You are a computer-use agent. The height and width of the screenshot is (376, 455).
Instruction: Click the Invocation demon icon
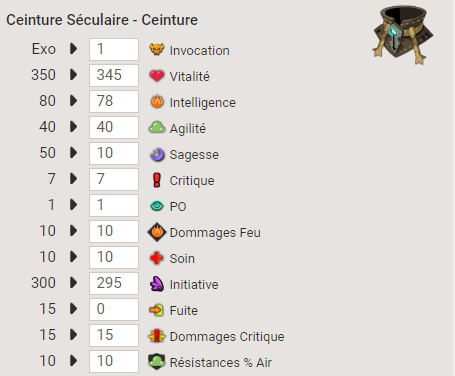coord(157,49)
